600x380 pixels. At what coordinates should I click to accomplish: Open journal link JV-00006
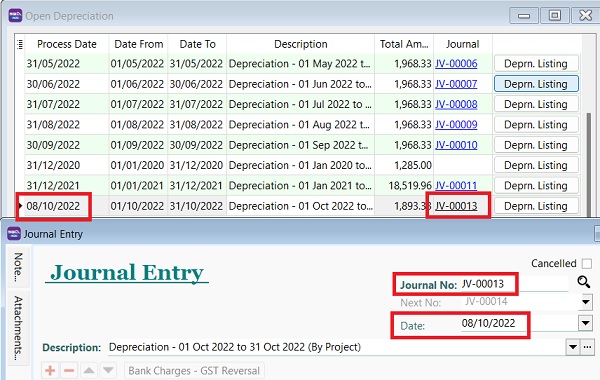[456, 64]
